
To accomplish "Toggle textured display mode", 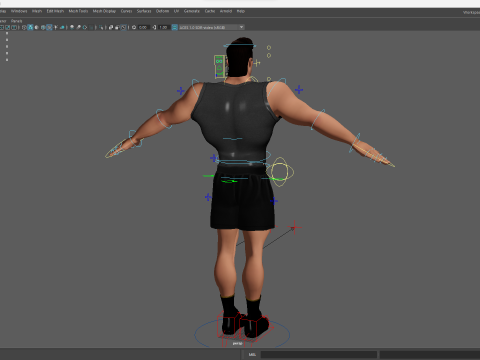I will coord(49,27).
